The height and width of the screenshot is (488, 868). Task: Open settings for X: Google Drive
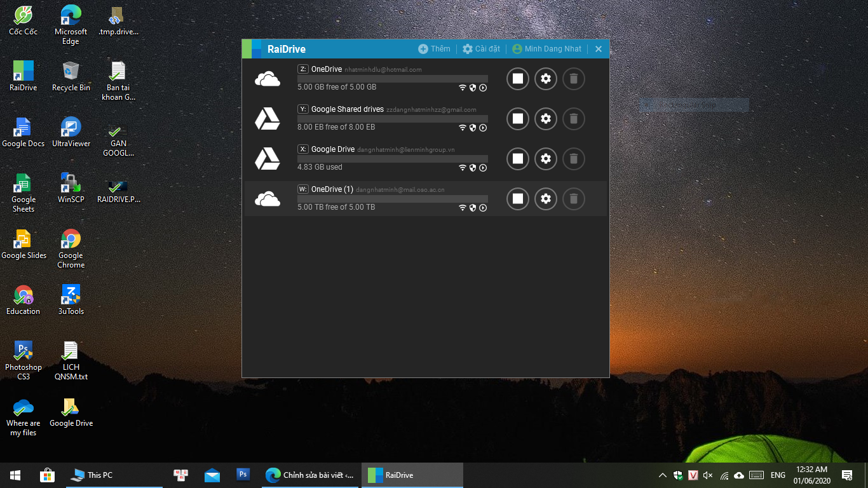click(545, 159)
